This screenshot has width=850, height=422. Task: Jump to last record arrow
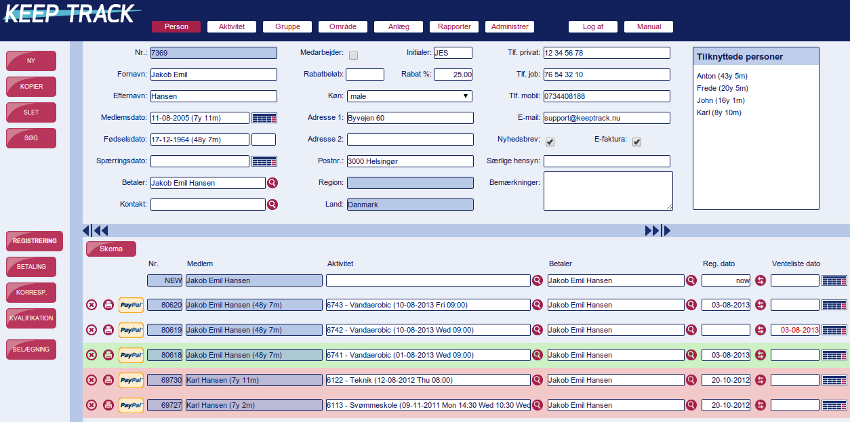666,231
